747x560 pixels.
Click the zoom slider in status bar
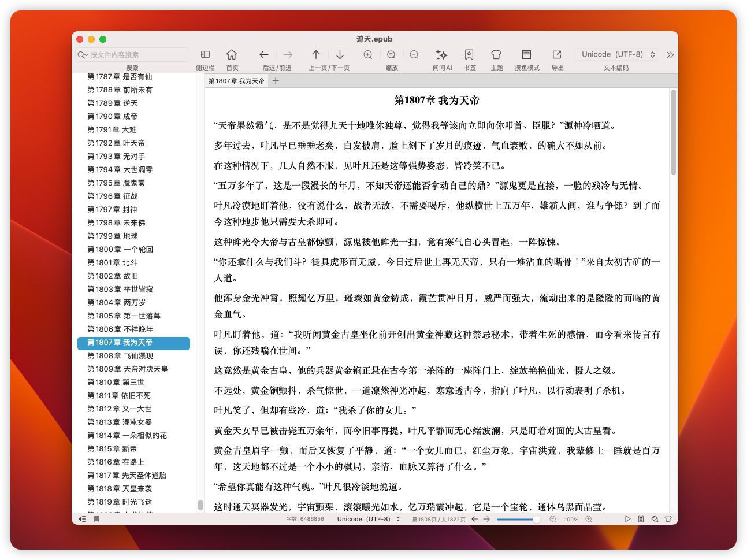click(x=517, y=519)
